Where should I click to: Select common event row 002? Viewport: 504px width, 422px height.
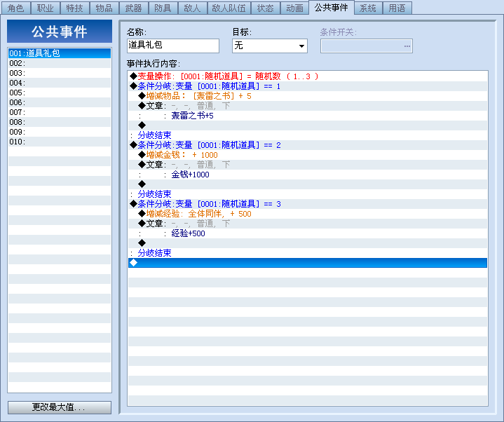point(60,63)
